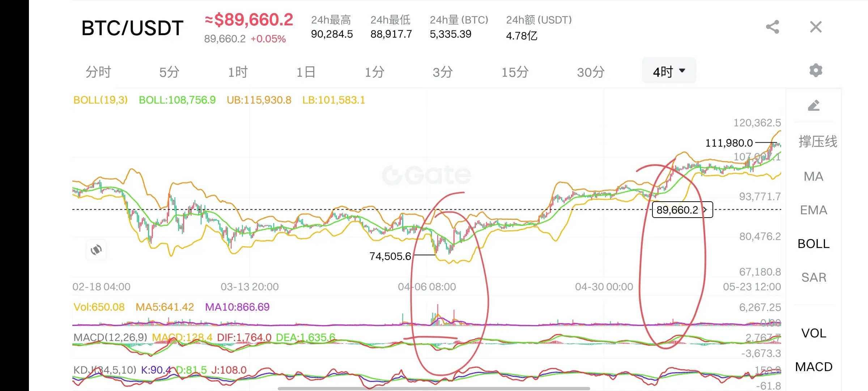Click the arrow on 89,660.2 price tag
868x391 pixels.
705,210
